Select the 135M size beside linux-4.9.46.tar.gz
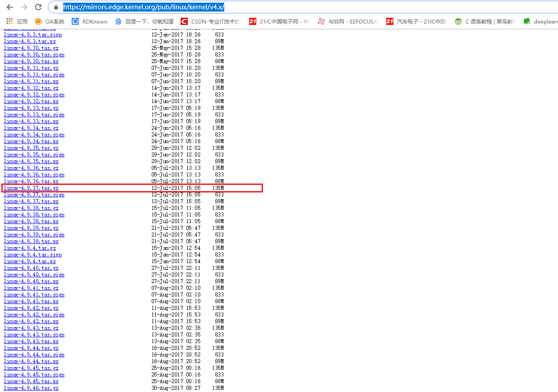This screenshot has height=392, width=558. coord(218,388)
